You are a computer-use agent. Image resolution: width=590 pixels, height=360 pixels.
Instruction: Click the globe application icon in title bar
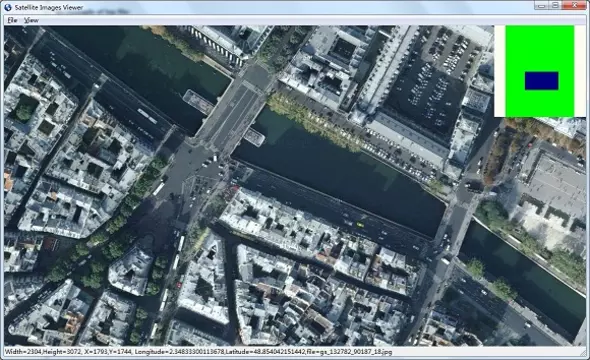click(8, 7)
